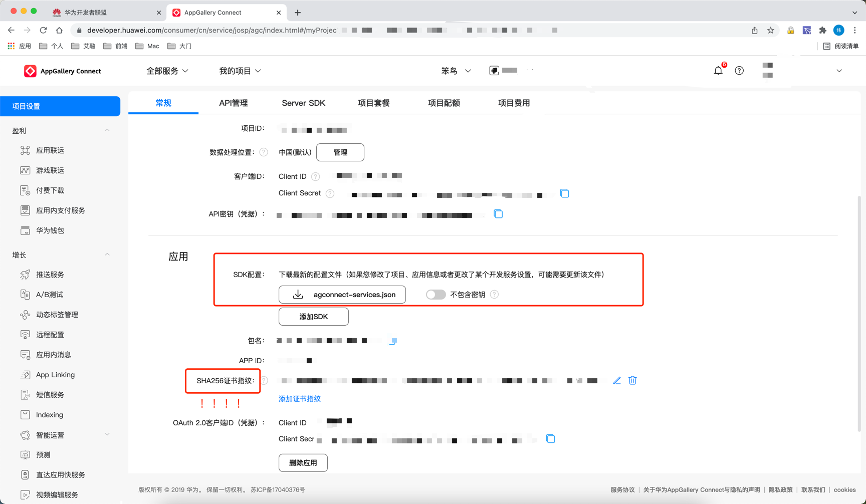
Task: Click 添加证书指纹 link
Action: 300,399
